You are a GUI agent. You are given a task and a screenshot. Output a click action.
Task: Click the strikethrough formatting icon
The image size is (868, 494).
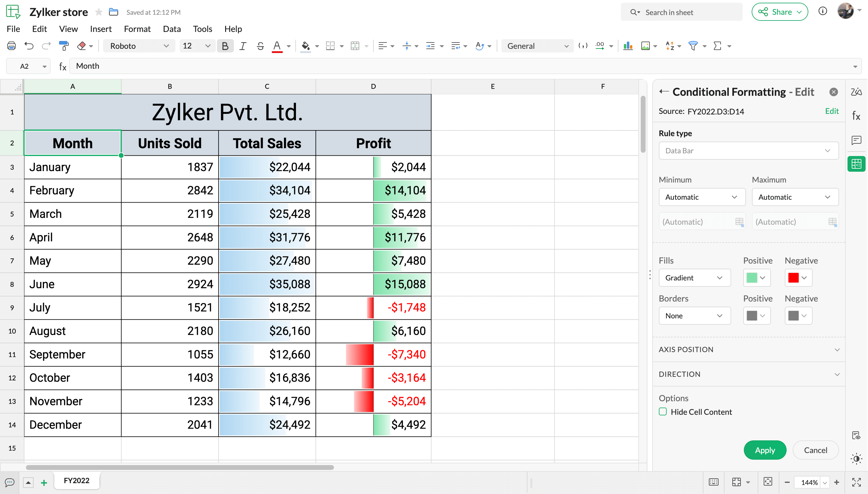(x=260, y=46)
